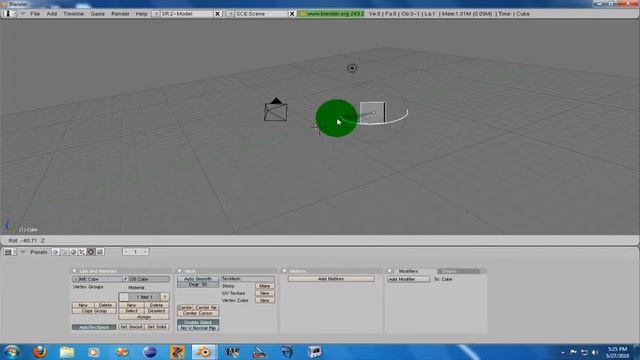Open the Render menu
The image size is (640, 360).
[120, 13]
